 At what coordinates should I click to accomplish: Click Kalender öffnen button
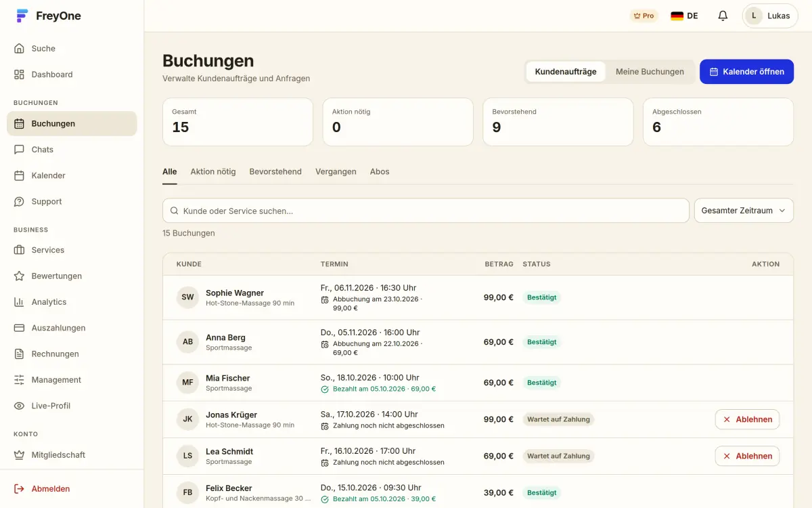[x=746, y=72]
